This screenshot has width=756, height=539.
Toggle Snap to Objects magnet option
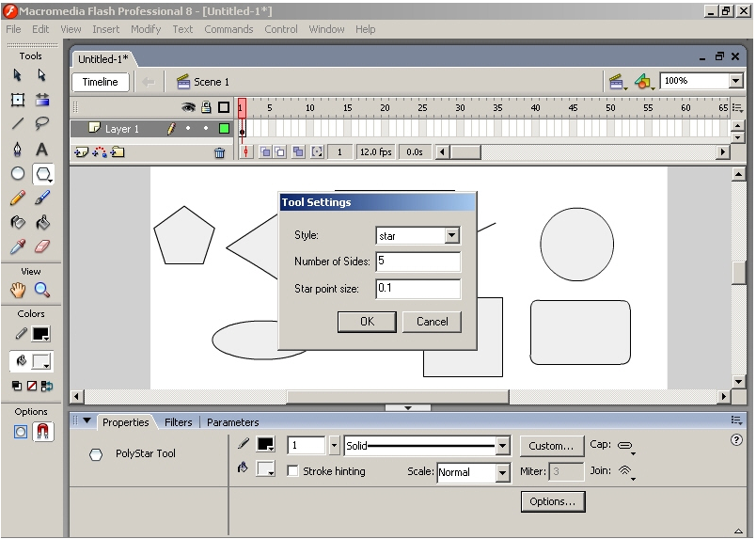pos(42,432)
